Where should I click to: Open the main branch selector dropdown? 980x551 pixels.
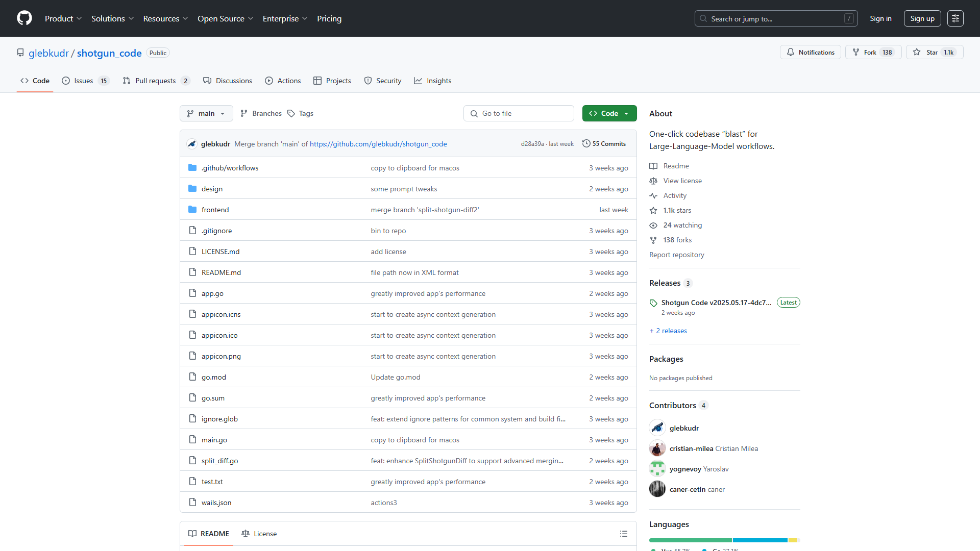pyautogui.click(x=206, y=113)
